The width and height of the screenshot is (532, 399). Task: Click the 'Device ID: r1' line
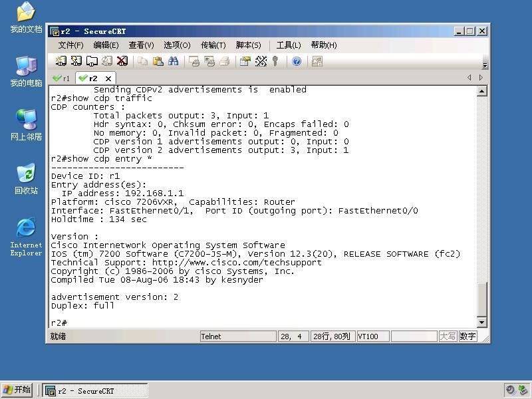pyautogui.click(x=86, y=176)
